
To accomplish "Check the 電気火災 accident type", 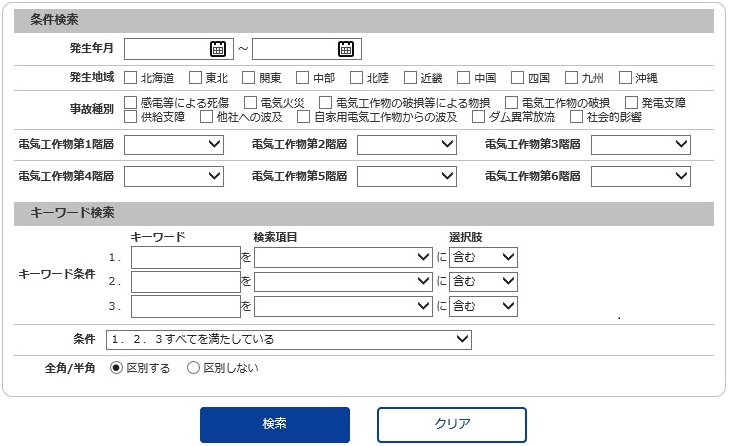I will pos(251,102).
